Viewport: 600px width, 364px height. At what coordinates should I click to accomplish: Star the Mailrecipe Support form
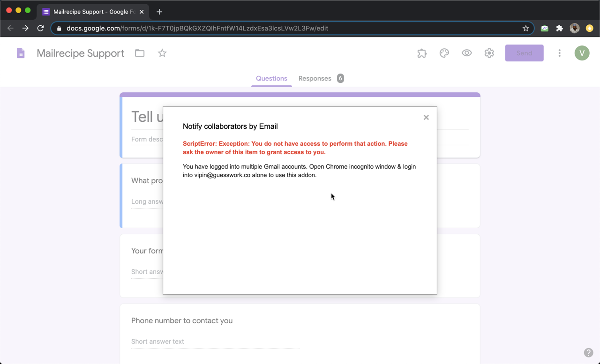coord(162,53)
